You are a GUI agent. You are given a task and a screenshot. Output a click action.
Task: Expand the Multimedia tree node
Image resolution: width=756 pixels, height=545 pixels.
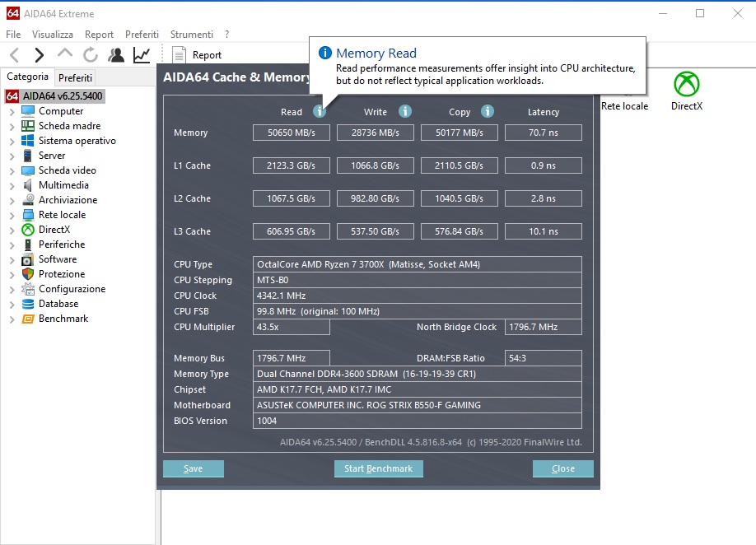(12, 186)
